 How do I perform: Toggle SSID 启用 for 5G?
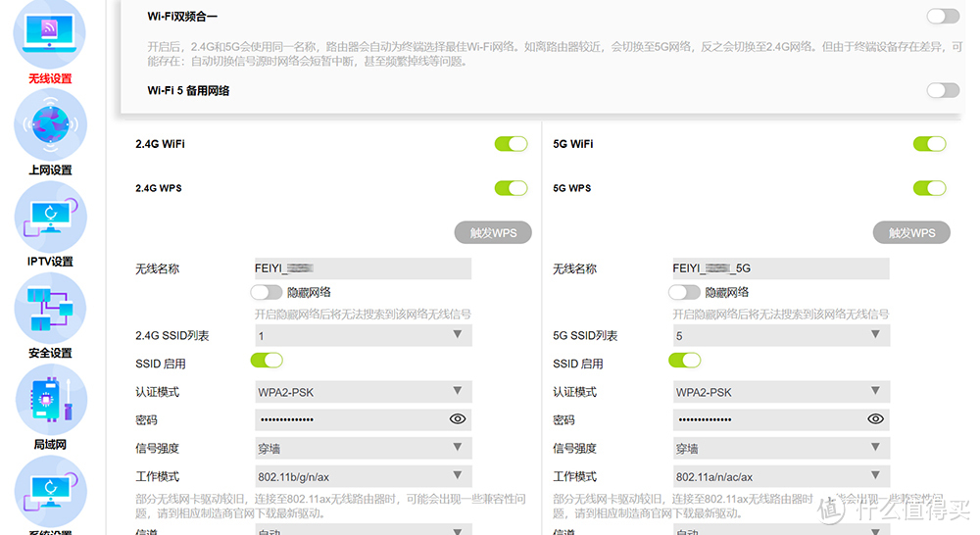coord(684,361)
